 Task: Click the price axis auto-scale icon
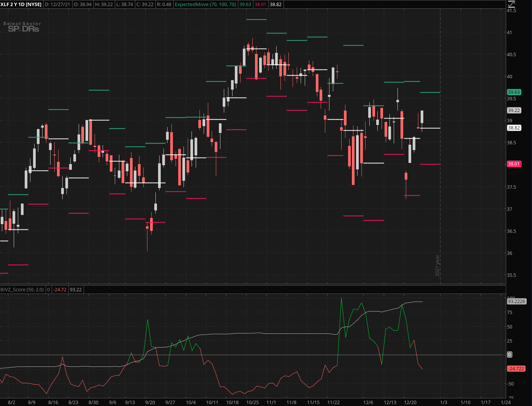coord(511,4)
